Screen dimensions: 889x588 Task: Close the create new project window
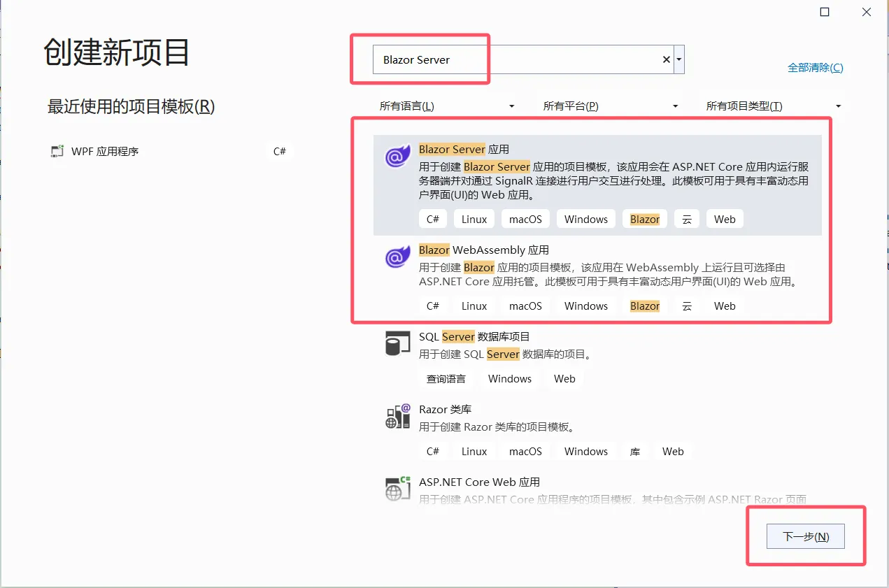[x=867, y=12]
